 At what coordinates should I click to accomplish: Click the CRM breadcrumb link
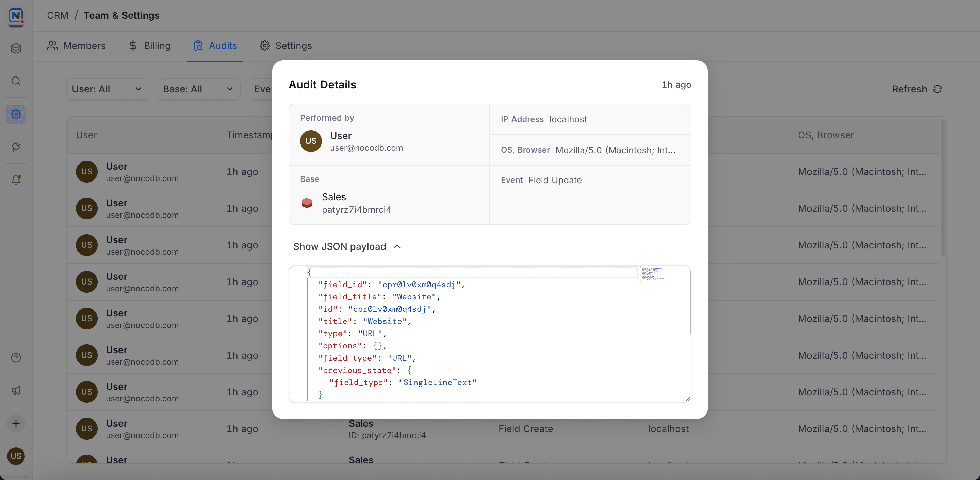pos(58,15)
